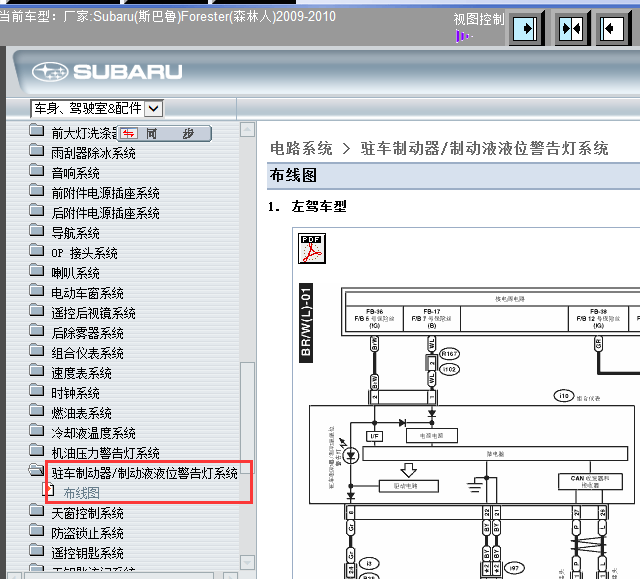
Task: Click the tree scrollbar up arrow
Action: (x=247, y=129)
